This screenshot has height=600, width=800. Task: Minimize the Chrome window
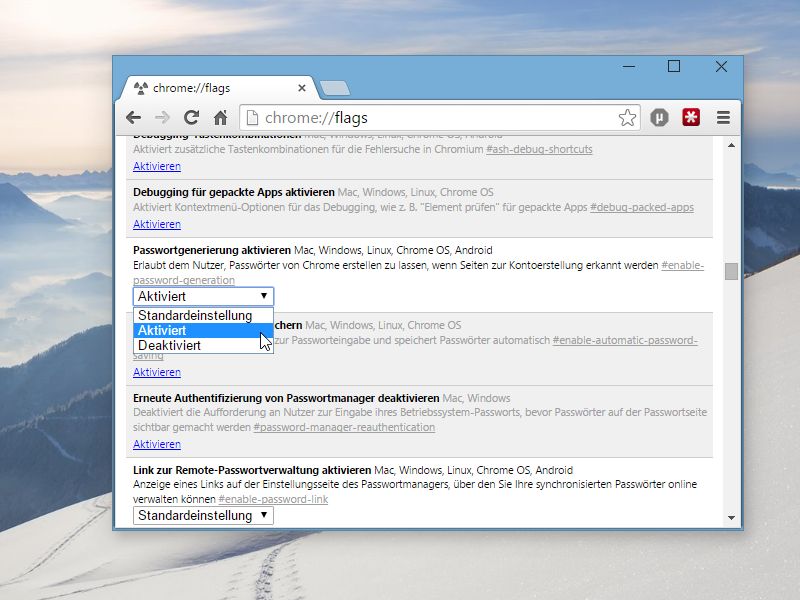(x=629, y=66)
